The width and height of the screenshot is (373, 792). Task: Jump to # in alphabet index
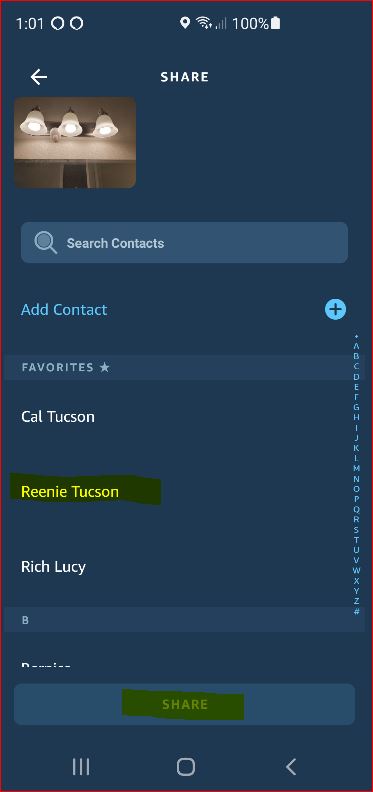(356, 611)
